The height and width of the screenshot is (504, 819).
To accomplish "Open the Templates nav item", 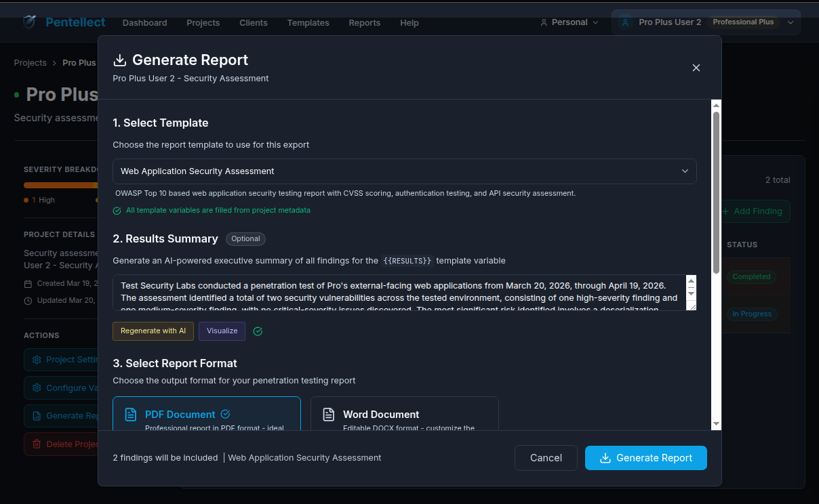I will click(x=308, y=22).
